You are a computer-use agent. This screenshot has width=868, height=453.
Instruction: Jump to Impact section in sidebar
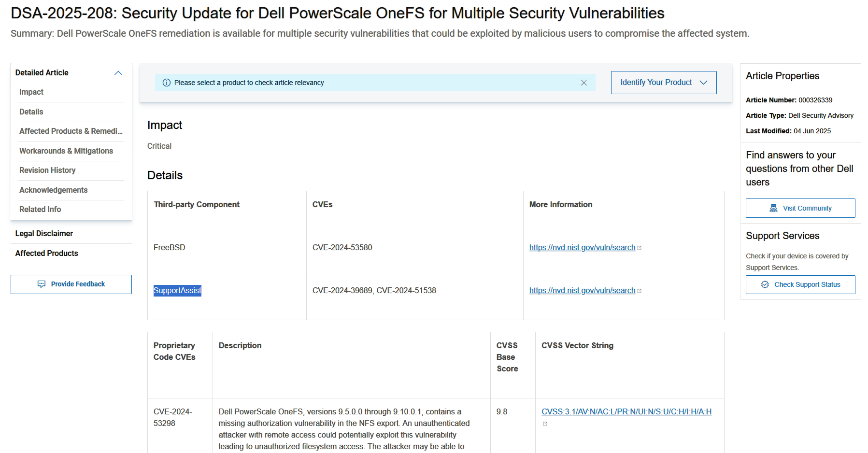pyautogui.click(x=31, y=92)
